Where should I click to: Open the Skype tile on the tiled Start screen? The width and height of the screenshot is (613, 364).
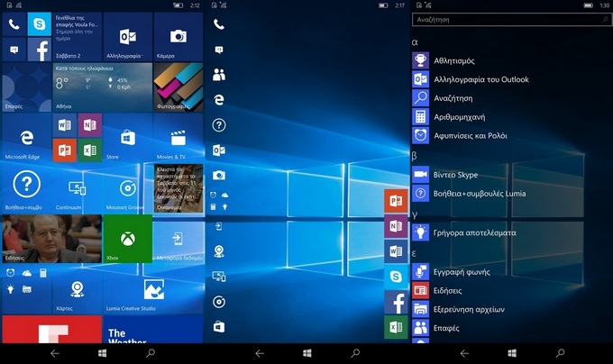40,24
